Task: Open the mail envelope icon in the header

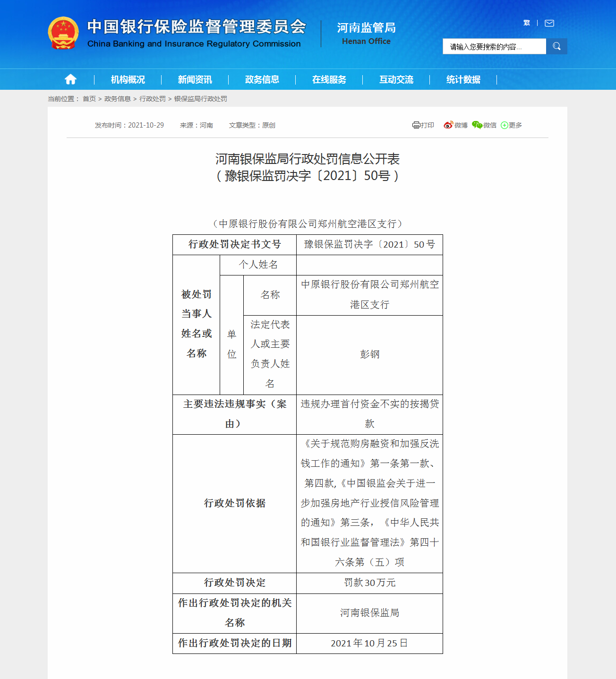Action: coord(549,23)
